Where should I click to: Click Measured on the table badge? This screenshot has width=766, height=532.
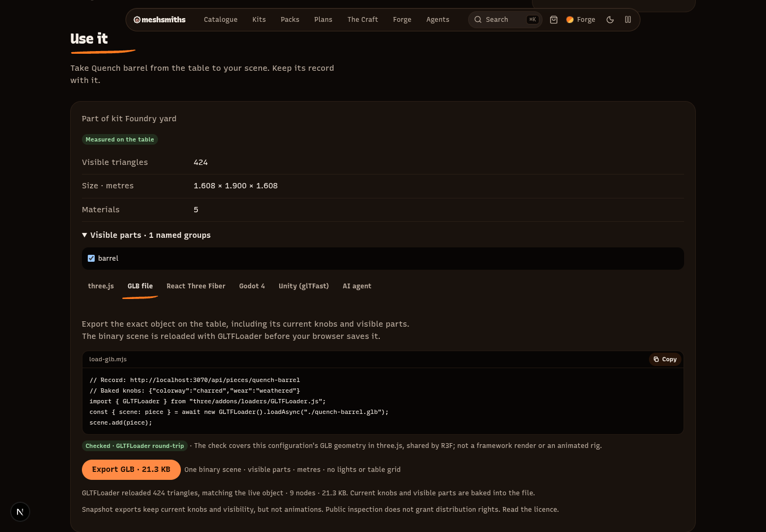point(120,139)
